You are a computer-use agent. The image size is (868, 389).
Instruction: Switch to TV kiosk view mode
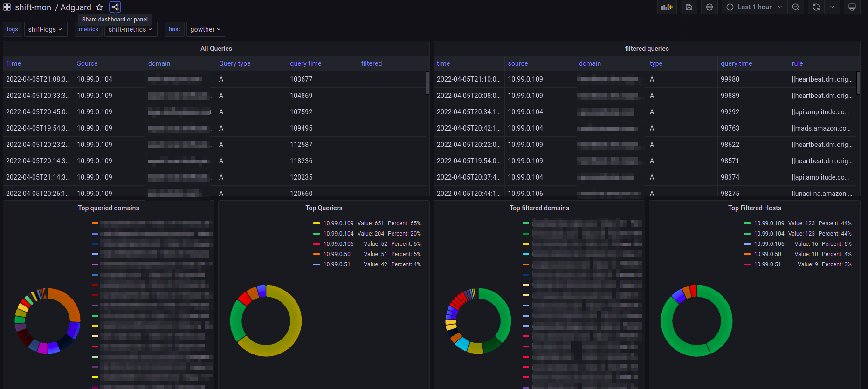(852, 7)
